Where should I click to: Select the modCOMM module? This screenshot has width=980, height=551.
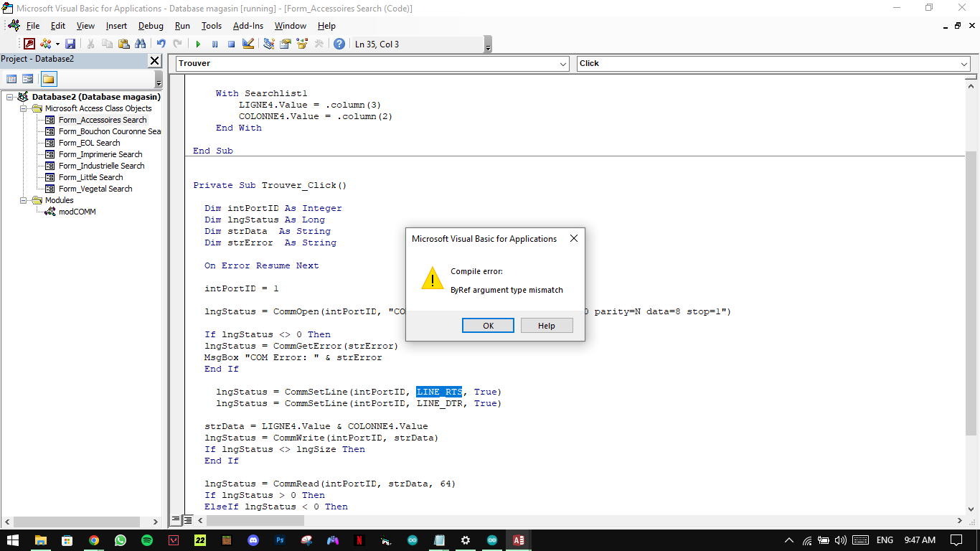[x=77, y=212]
